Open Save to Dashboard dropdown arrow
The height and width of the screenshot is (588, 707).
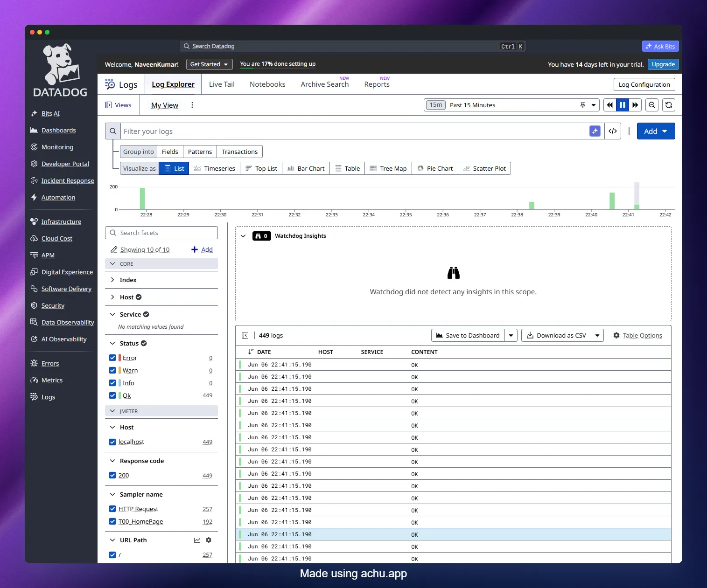tap(511, 335)
